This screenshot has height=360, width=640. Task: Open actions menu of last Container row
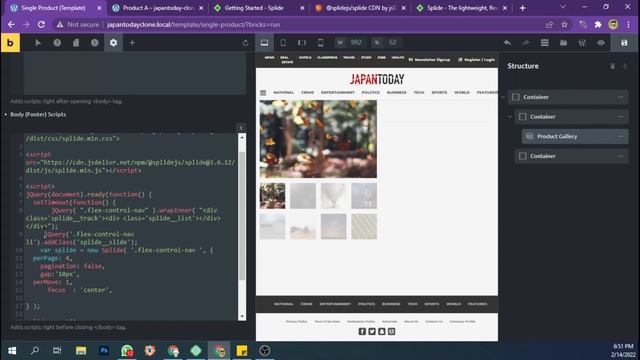coord(620,156)
